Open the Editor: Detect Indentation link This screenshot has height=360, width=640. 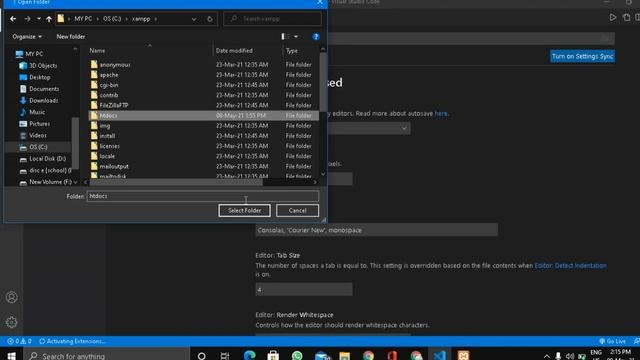[570, 266]
